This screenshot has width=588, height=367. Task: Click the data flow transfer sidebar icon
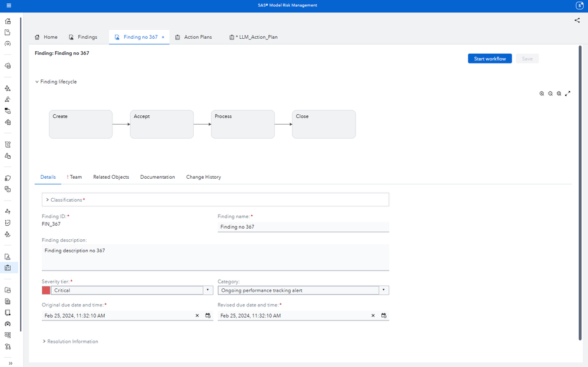[8, 111]
